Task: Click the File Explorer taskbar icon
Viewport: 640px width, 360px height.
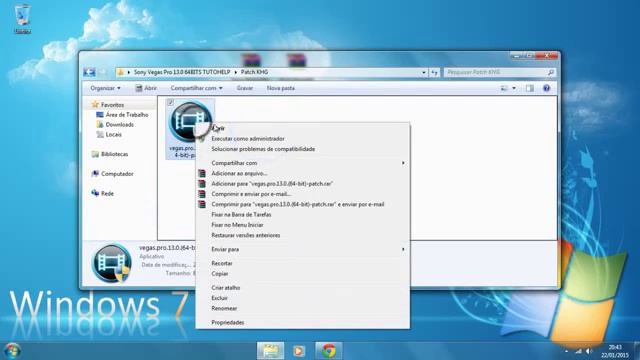Action: point(270,351)
